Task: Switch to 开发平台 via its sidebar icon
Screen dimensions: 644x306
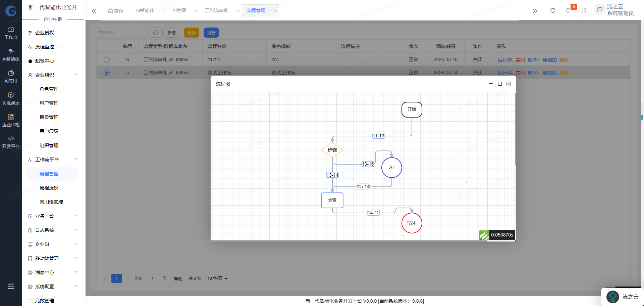Action: click(x=11, y=141)
